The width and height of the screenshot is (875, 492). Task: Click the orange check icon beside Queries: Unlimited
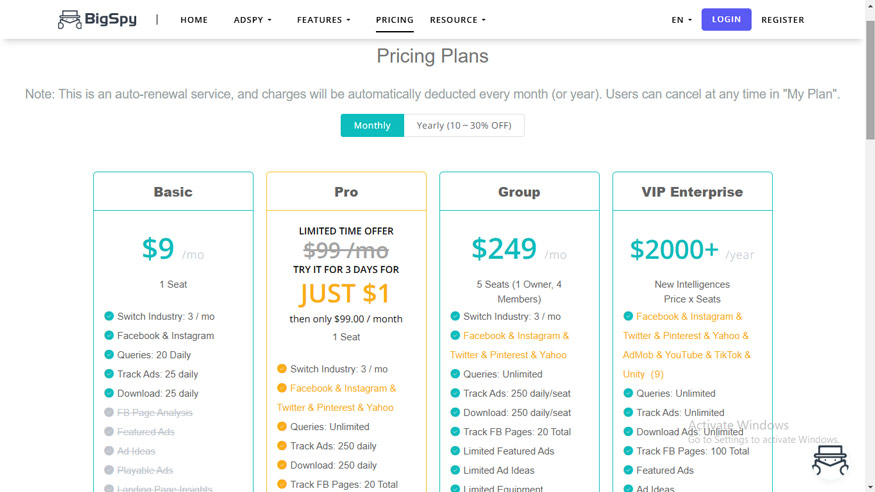(282, 427)
